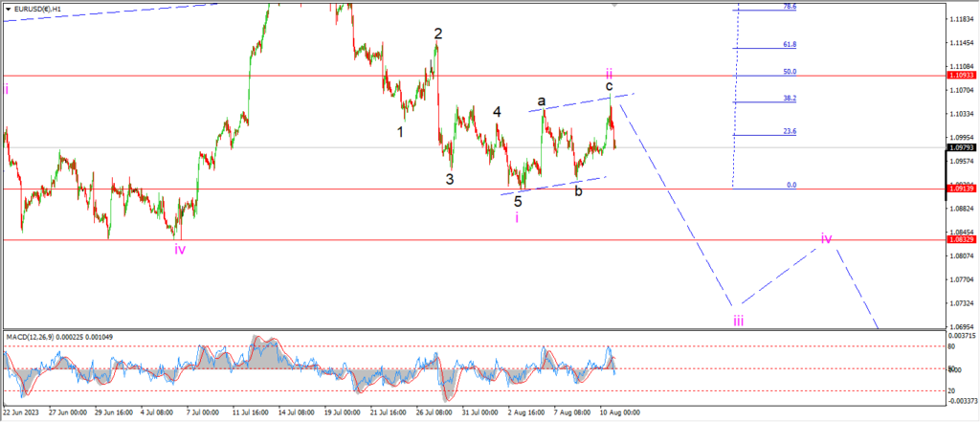Select the 38.2 Fibonacci level label

pyautogui.click(x=790, y=99)
